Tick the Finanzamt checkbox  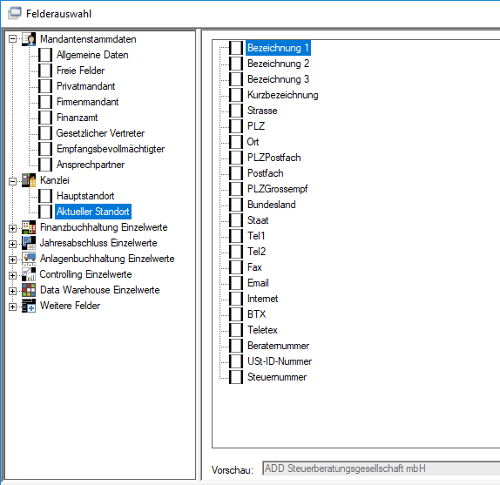coord(45,118)
